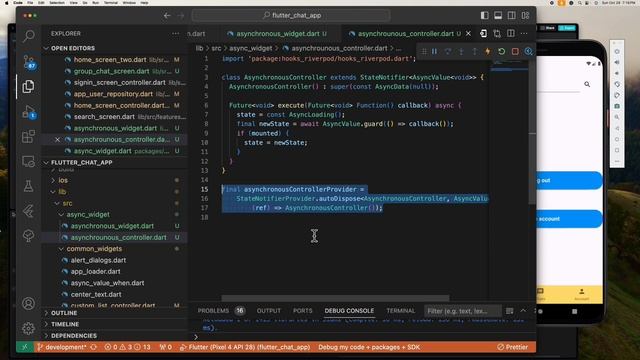Image resolution: width=640 pixels, height=360 pixels.
Task: Click the Prettier status item
Action: click(x=512, y=347)
